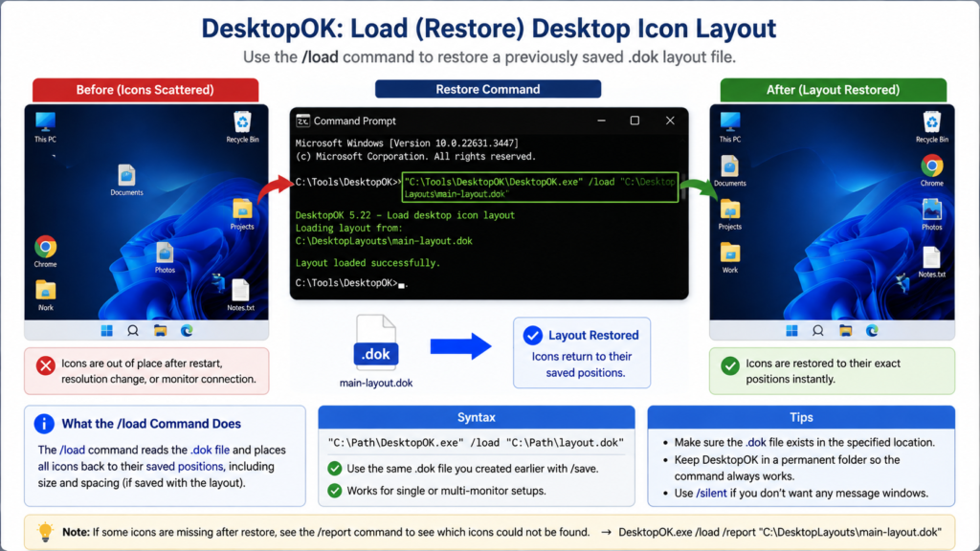Image resolution: width=980 pixels, height=551 pixels.
Task: Click the blue Layout Restored checkmark icon
Action: pyautogui.click(x=532, y=336)
